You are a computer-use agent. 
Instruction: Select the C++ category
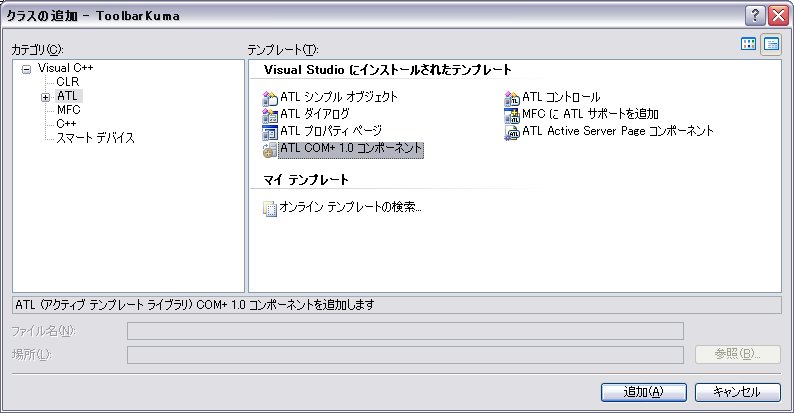[x=66, y=124]
